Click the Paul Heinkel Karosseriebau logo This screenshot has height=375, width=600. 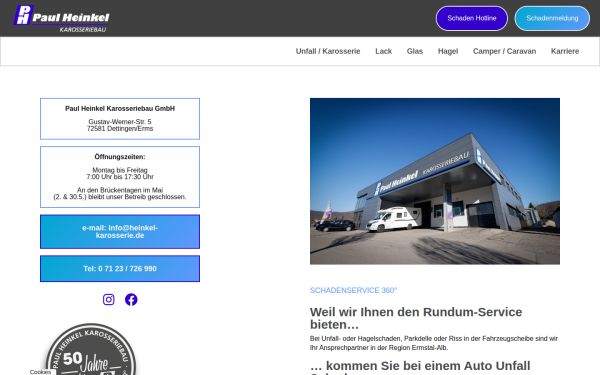62,18
